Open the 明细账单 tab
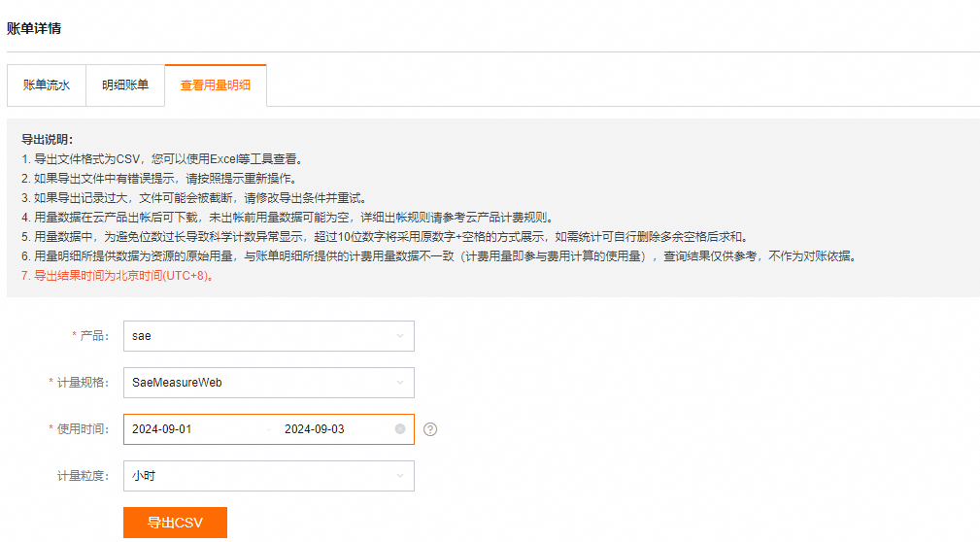The width and height of the screenshot is (980, 542). (125, 85)
